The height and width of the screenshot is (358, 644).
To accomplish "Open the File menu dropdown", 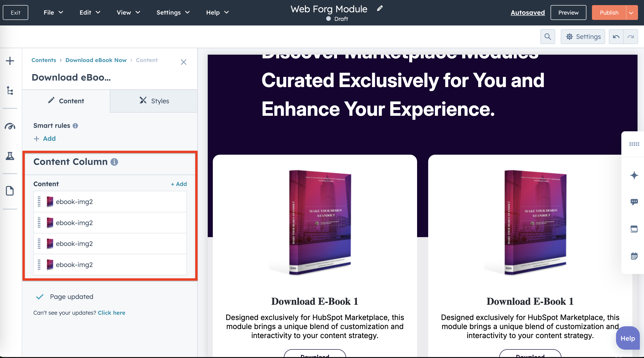I will (53, 13).
